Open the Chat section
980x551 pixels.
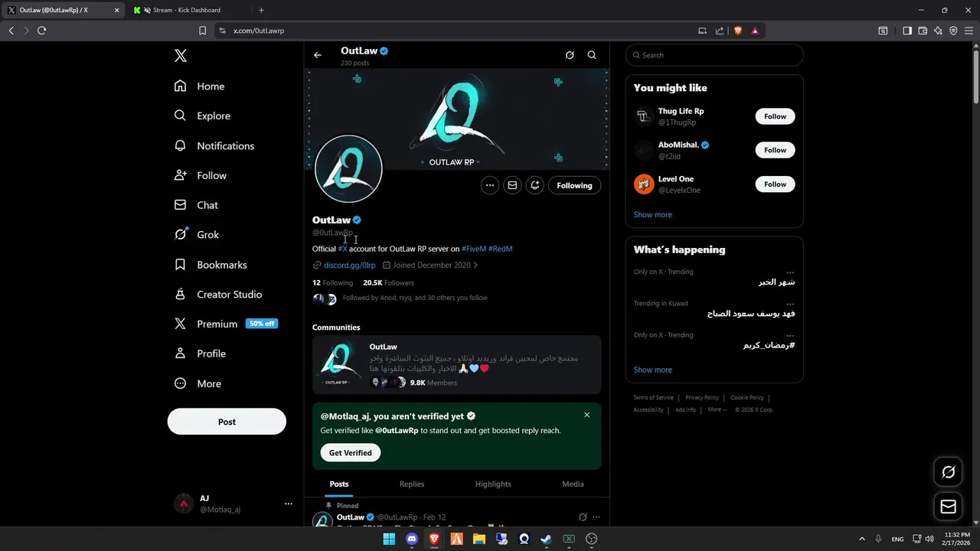coord(196,205)
